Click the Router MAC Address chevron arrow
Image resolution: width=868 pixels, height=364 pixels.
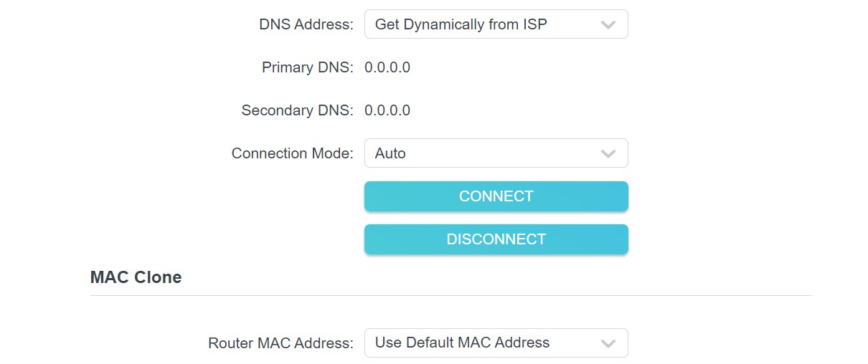pos(608,344)
